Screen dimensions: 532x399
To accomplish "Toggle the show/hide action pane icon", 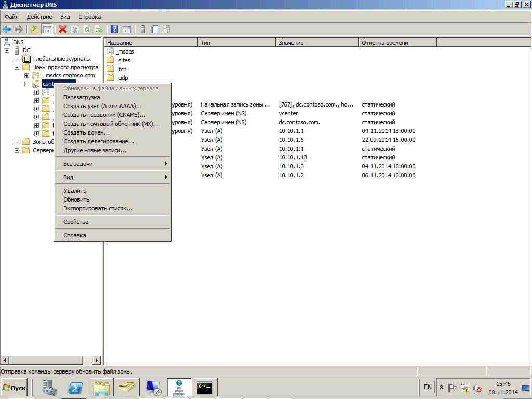I will (x=127, y=30).
